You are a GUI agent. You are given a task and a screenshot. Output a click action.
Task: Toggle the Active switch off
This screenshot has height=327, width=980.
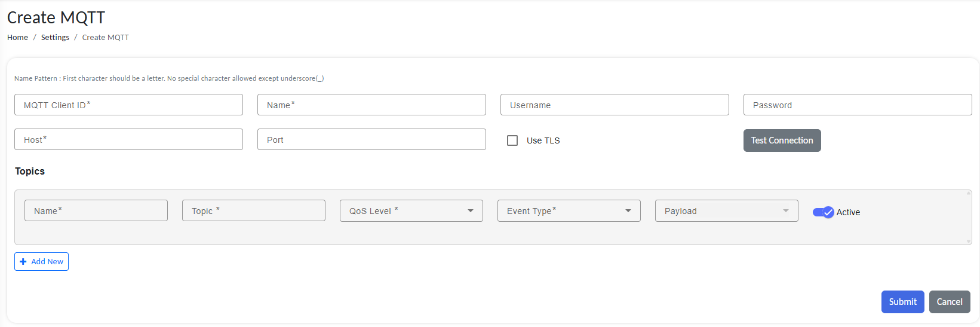(823, 212)
